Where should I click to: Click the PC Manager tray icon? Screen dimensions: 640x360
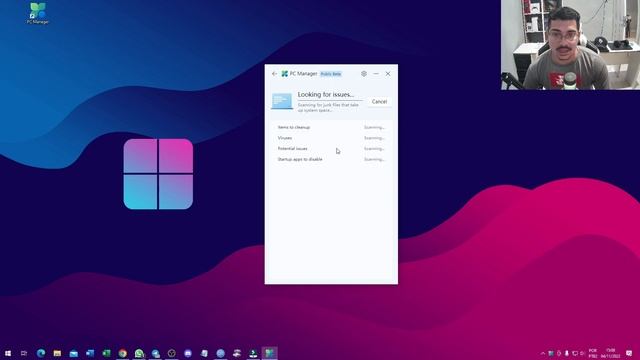551,353
